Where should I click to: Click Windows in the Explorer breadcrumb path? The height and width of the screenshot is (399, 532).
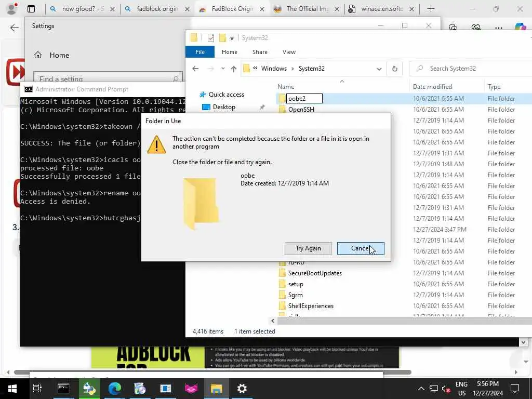pyautogui.click(x=274, y=69)
